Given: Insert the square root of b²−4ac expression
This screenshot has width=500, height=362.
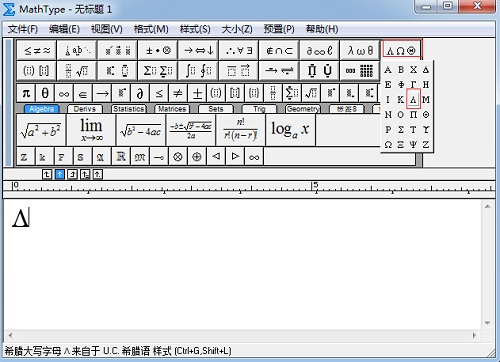Looking at the screenshot, I should click(x=141, y=130).
